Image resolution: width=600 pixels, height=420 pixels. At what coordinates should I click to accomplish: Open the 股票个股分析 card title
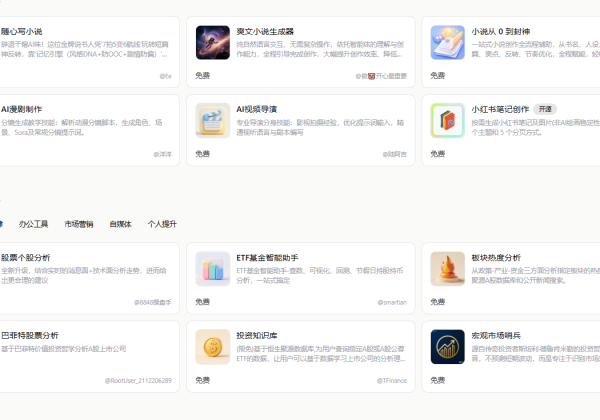[x=26, y=257]
